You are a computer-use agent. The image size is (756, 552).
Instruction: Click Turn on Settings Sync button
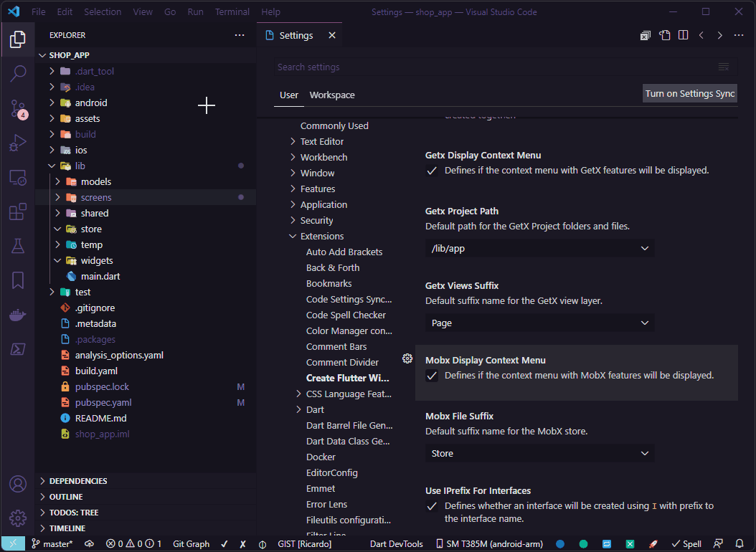point(690,93)
